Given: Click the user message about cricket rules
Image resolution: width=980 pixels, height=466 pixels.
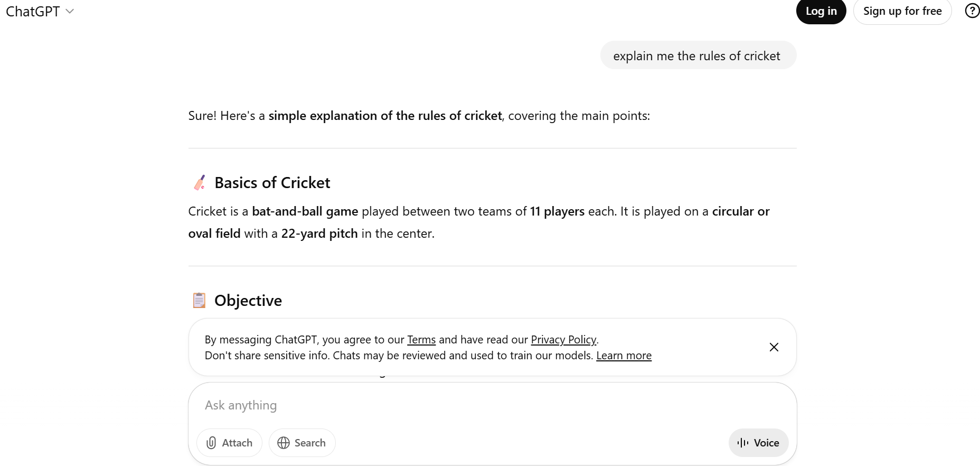Looking at the screenshot, I should point(698,55).
